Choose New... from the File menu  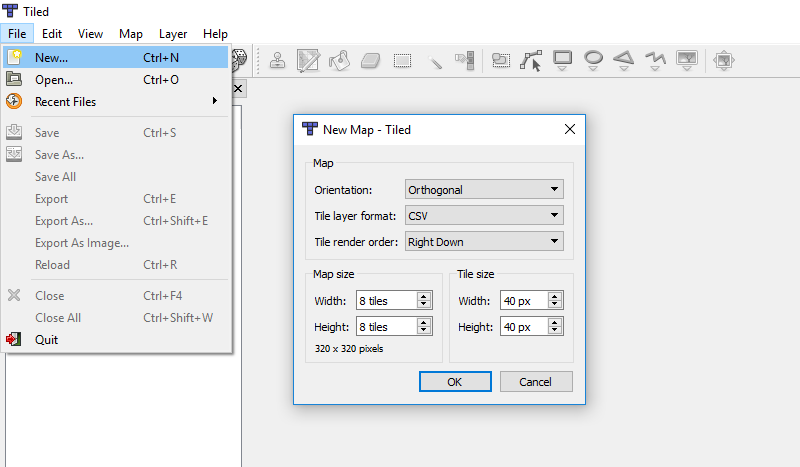116,57
